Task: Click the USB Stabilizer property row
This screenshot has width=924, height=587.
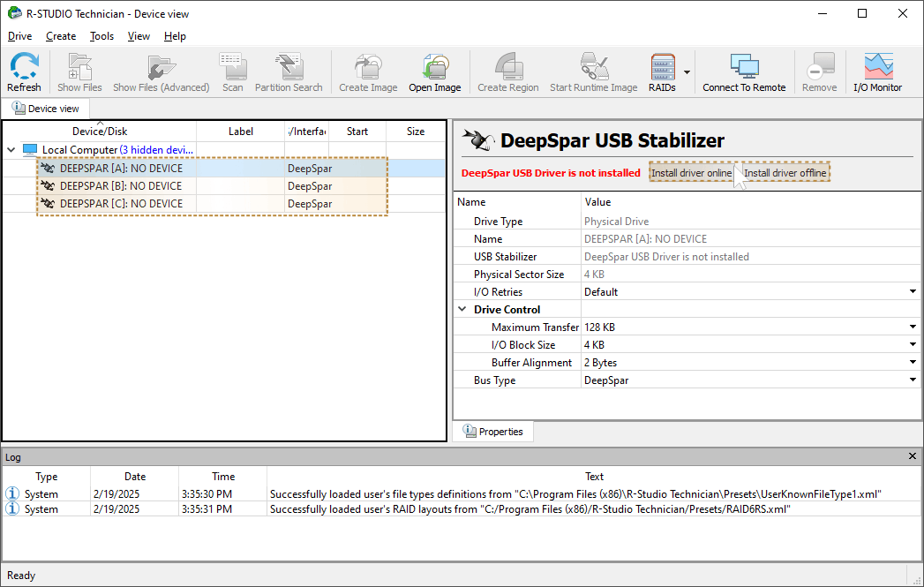Action: coord(687,256)
